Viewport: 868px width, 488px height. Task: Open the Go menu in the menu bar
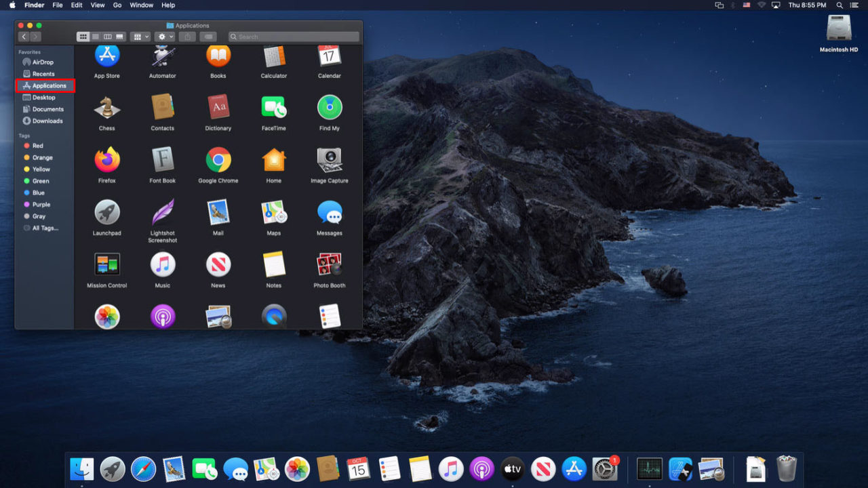point(117,5)
